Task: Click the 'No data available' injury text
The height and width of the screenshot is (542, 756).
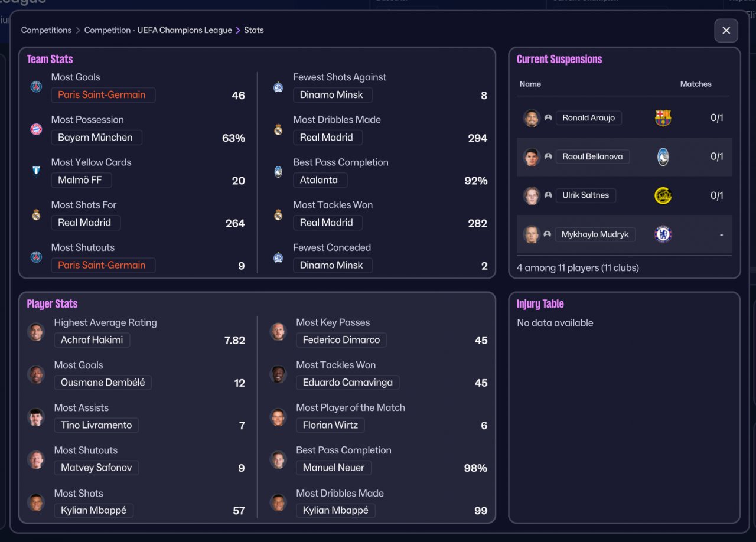Action: click(x=555, y=323)
